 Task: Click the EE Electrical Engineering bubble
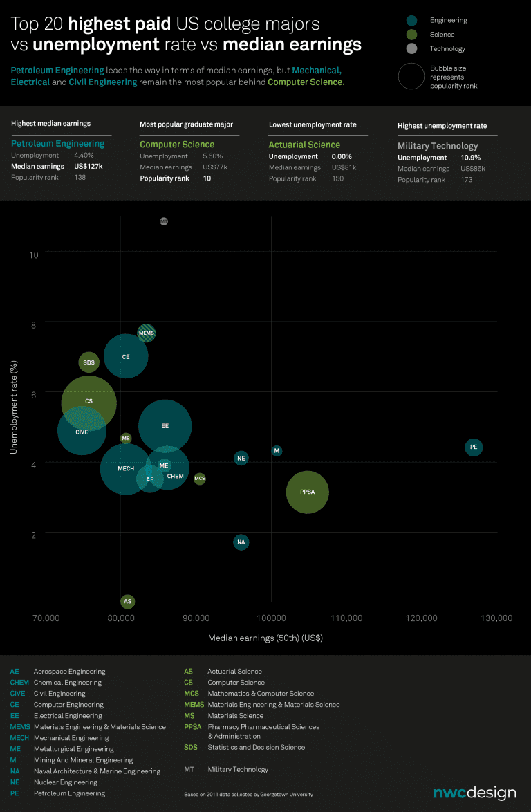pos(165,426)
